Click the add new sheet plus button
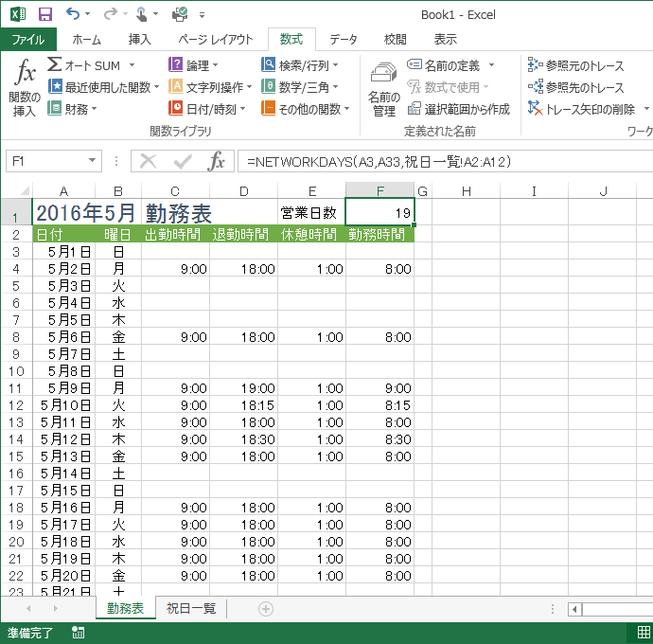 tap(266, 609)
